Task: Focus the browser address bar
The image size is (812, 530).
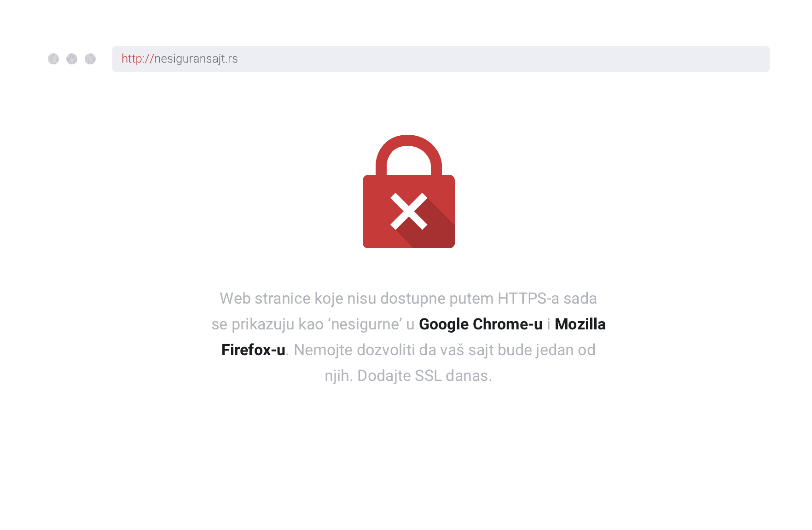Action: point(460,59)
